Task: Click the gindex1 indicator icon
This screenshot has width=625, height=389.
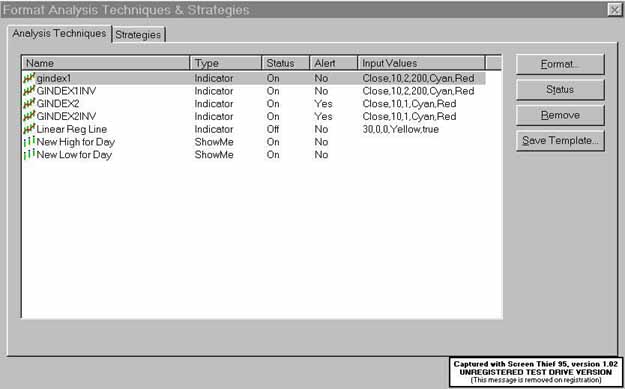Action: click(x=29, y=78)
